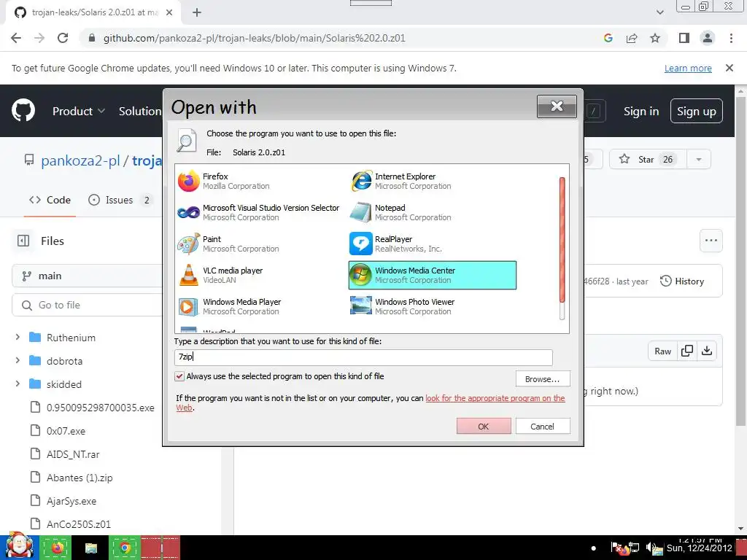Cancel the Open with dialog
Viewport: 747px width, 560px height.
[543, 426]
